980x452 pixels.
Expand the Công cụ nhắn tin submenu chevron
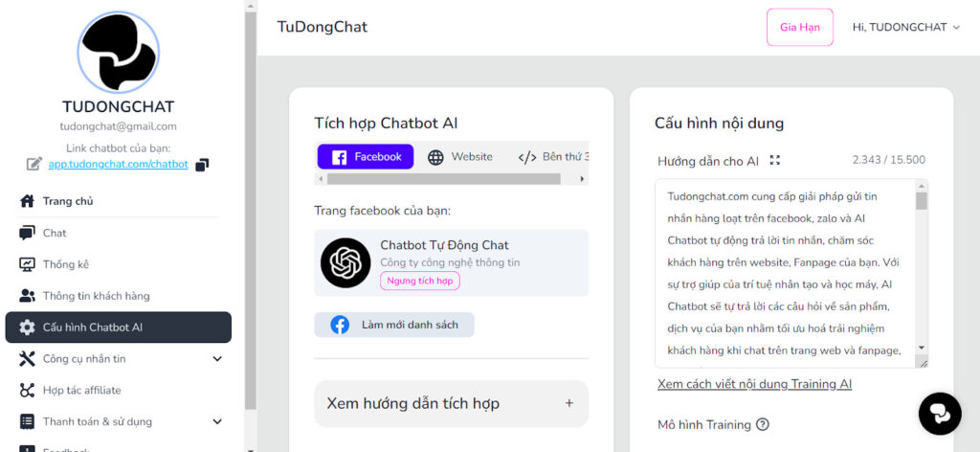(217, 359)
